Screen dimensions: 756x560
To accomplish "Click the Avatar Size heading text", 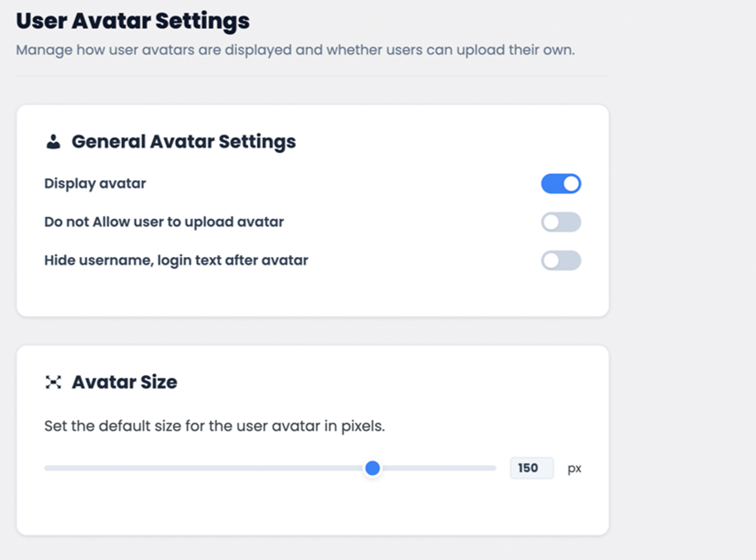I will click(124, 382).
